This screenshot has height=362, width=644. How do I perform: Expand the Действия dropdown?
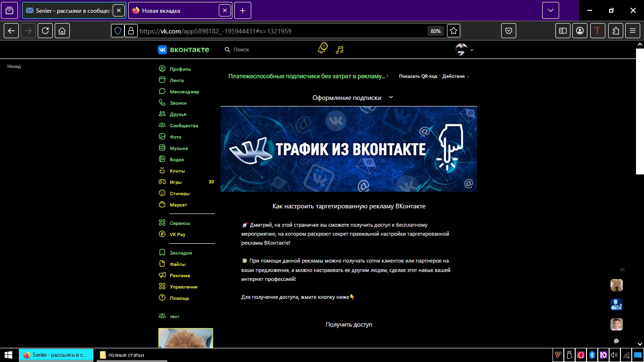pos(455,76)
